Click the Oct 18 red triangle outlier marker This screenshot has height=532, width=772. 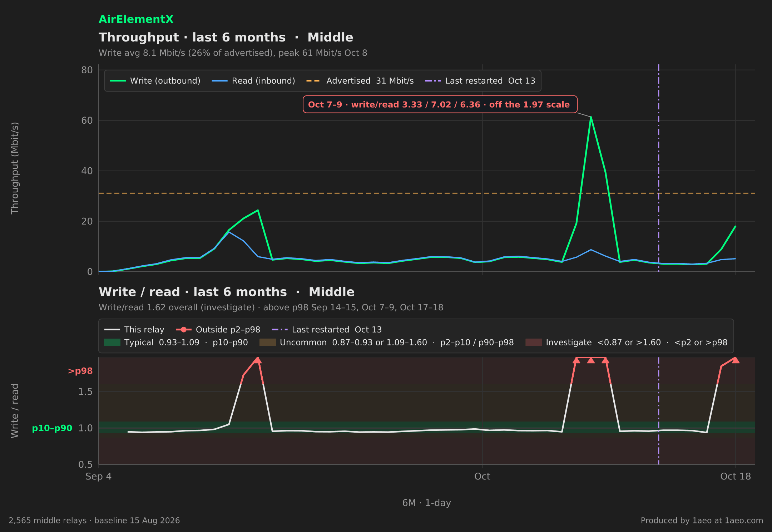[735, 360]
